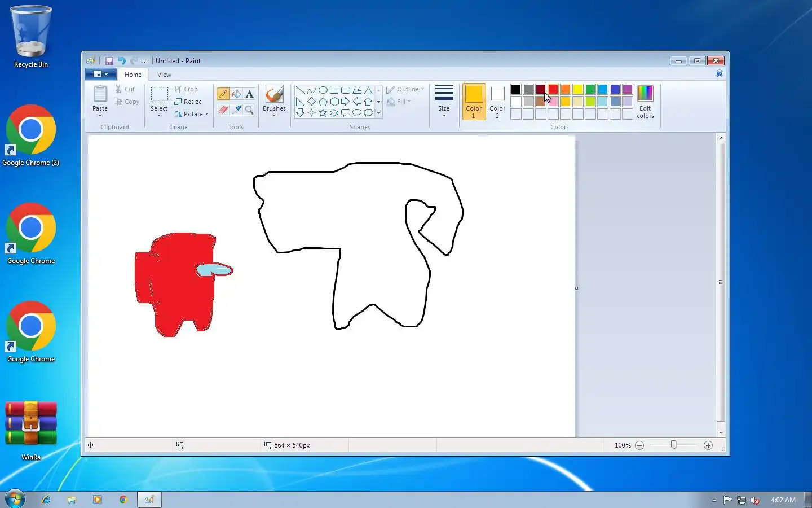
Task: Click the vertical scrollbar down arrow
Action: click(x=721, y=432)
